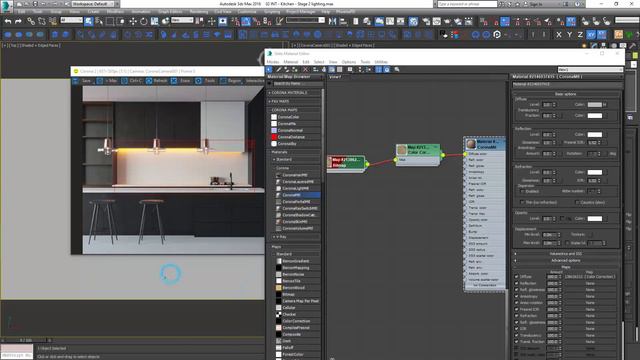Toggle Parameter Editor panel icon
The width and height of the screenshot is (640, 360).
(387, 70)
